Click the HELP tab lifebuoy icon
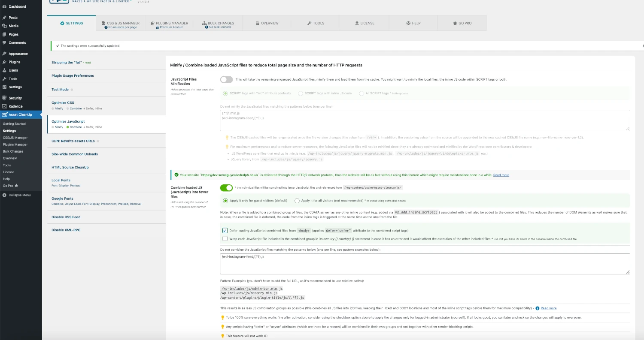This screenshot has height=340, width=644. point(408,23)
